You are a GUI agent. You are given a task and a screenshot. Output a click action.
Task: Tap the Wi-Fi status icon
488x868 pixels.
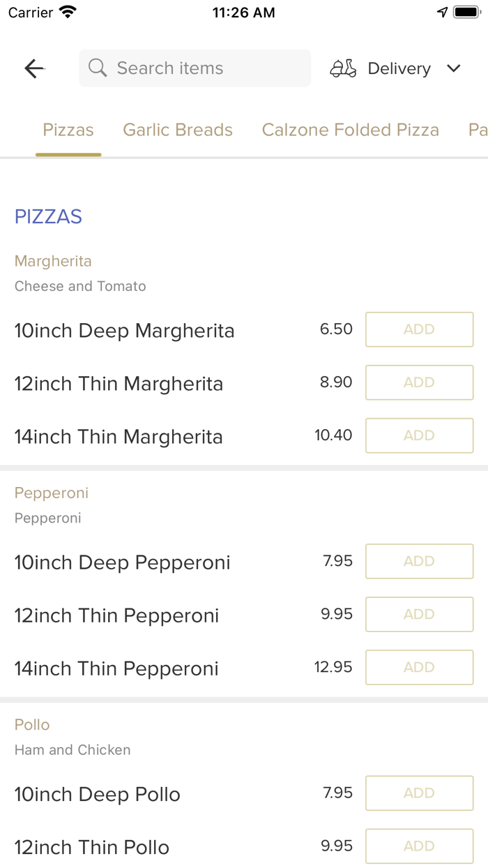(x=68, y=13)
